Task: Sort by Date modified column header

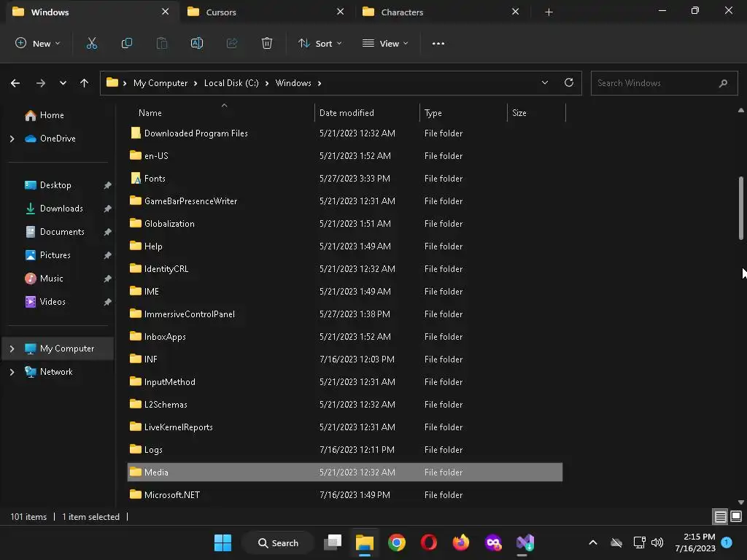Action: (368, 113)
